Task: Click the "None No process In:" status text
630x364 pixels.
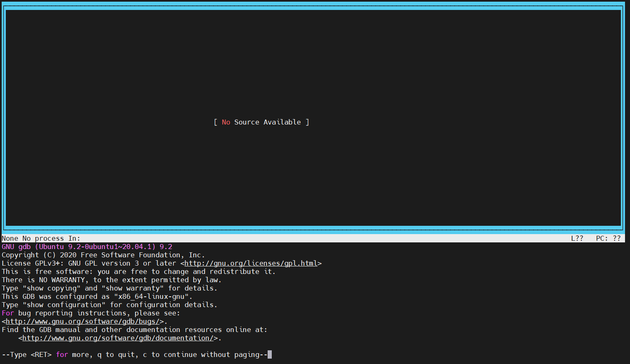Action: point(41,238)
